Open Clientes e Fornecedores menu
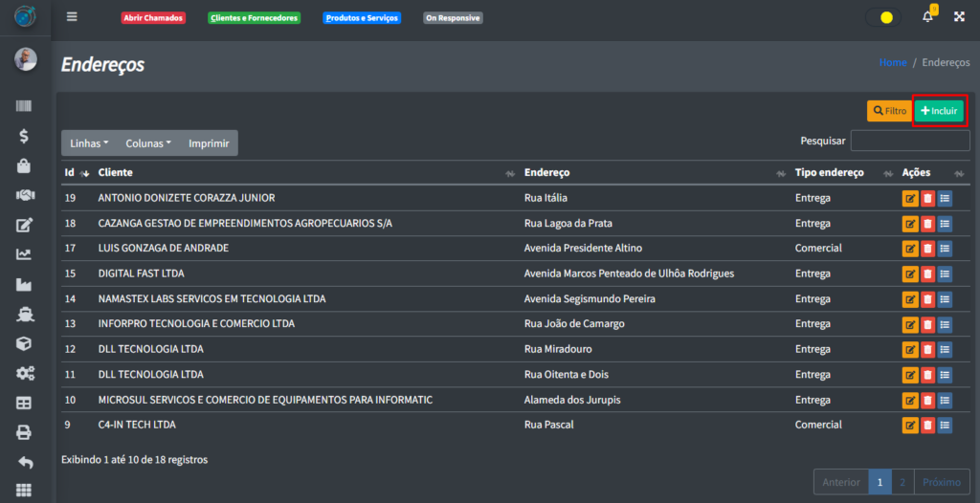980x503 pixels. coord(254,18)
